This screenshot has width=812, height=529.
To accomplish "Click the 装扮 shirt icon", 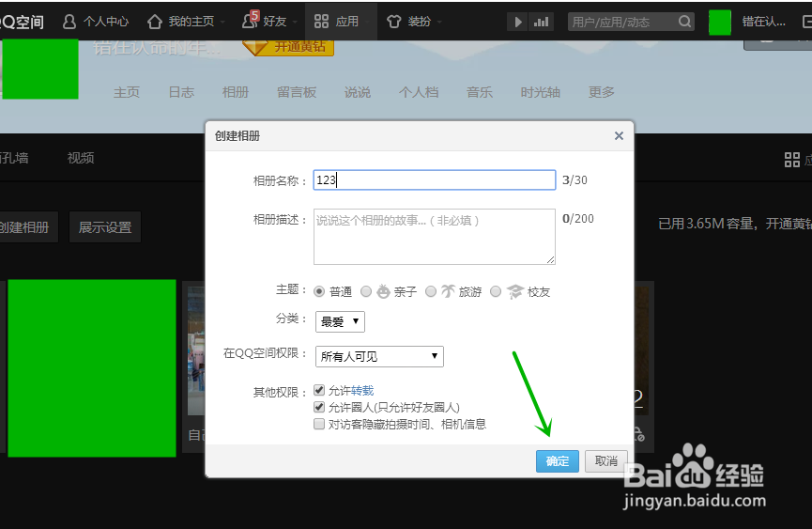I will (393, 22).
